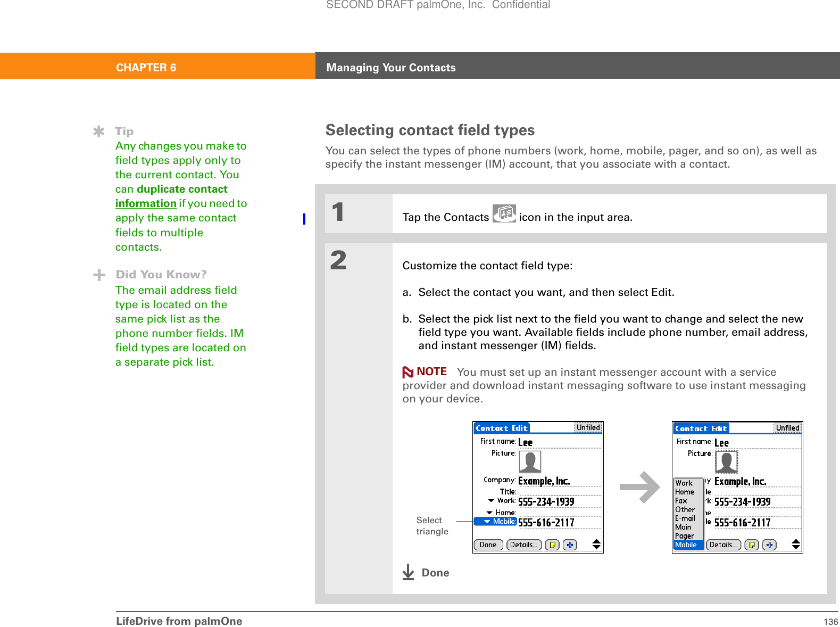Open the highlighted Mobile pick list
The height and width of the screenshot is (627, 840).
point(495,522)
